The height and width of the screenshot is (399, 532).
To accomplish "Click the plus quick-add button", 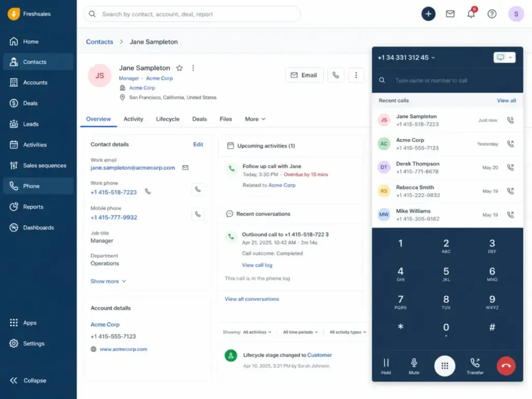I will pos(429,14).
